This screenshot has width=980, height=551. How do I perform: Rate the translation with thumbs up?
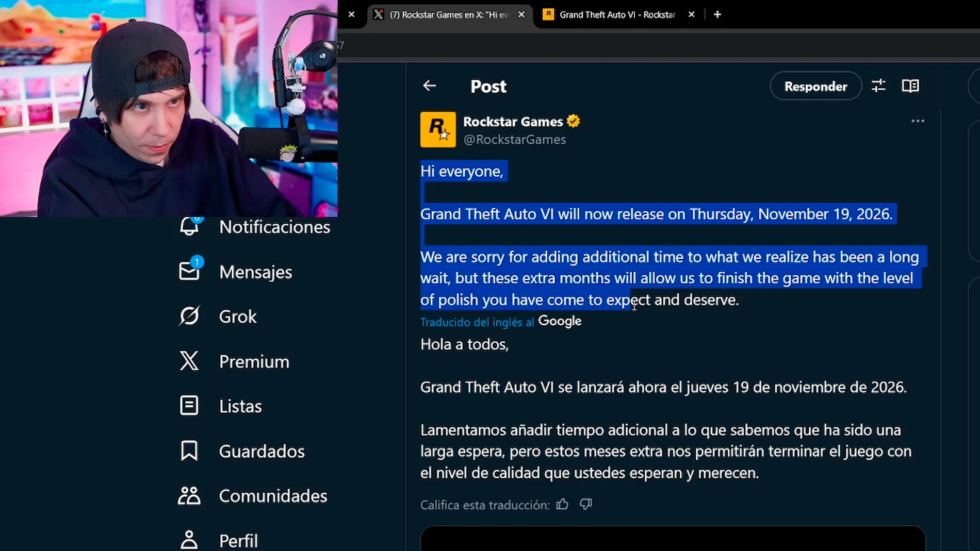click(x=562, y=504)
